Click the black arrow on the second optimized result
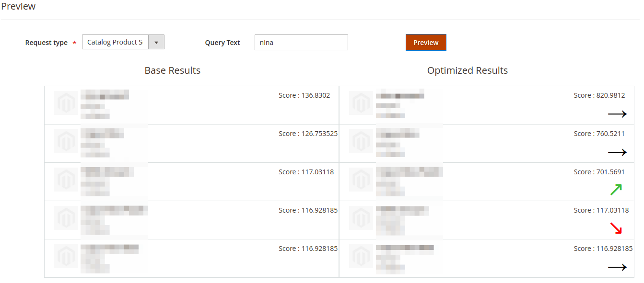 coord(618,152)
